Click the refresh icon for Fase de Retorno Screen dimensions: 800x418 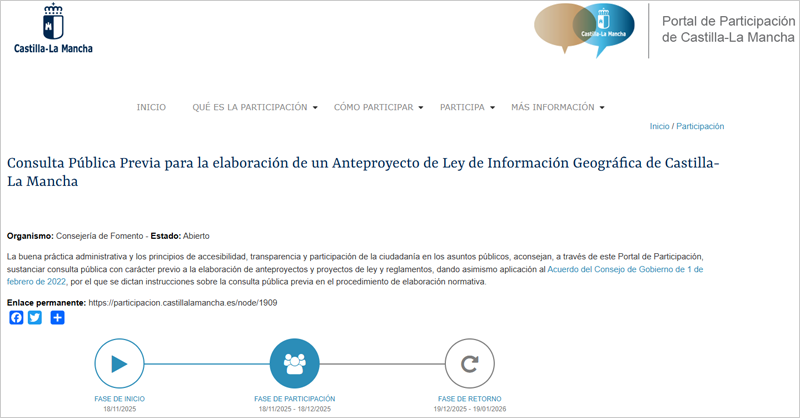(x=469, y=364)
